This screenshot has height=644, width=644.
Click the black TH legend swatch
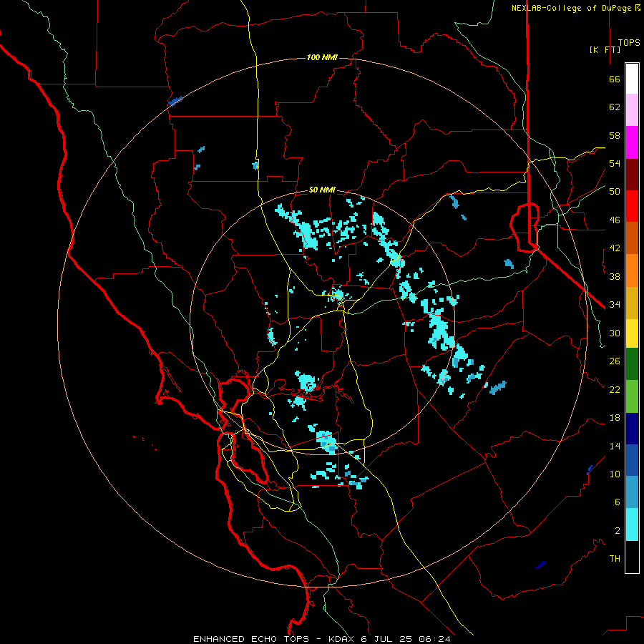pos(632,557)
